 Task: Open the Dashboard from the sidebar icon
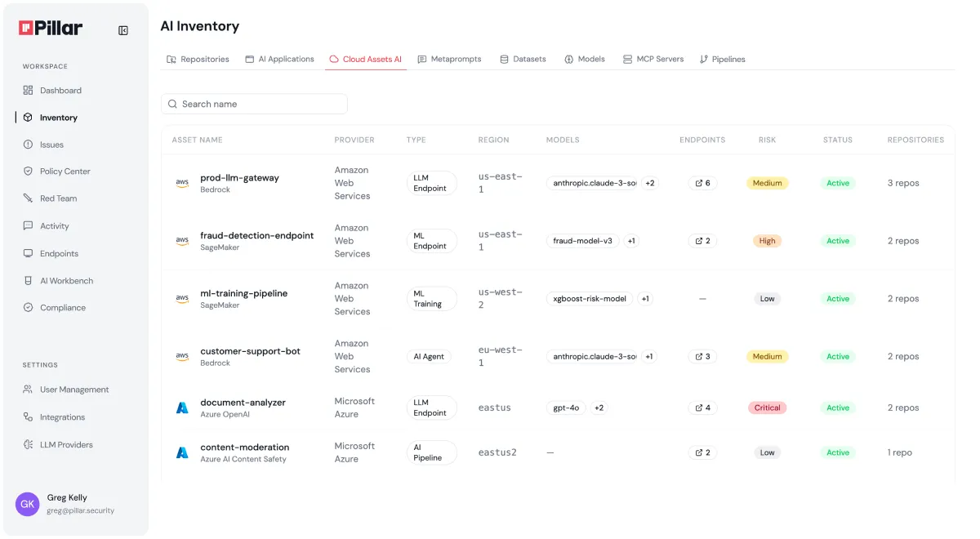27,90
